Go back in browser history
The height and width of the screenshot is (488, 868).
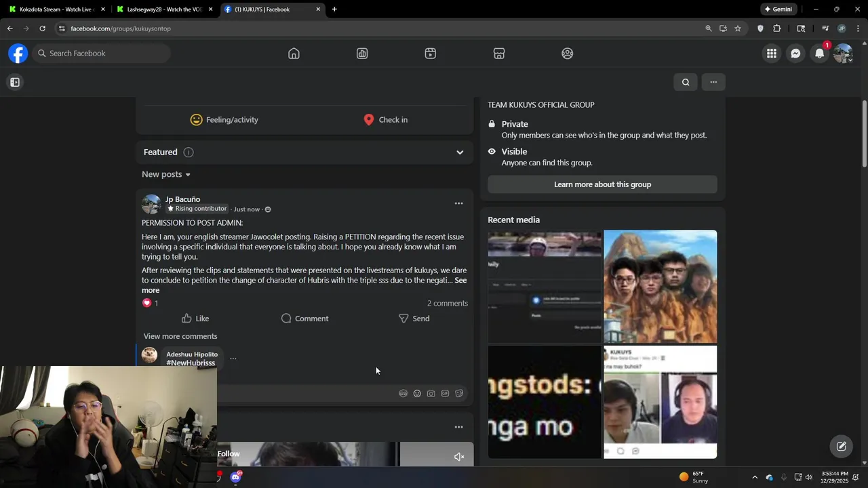point(9,28)
